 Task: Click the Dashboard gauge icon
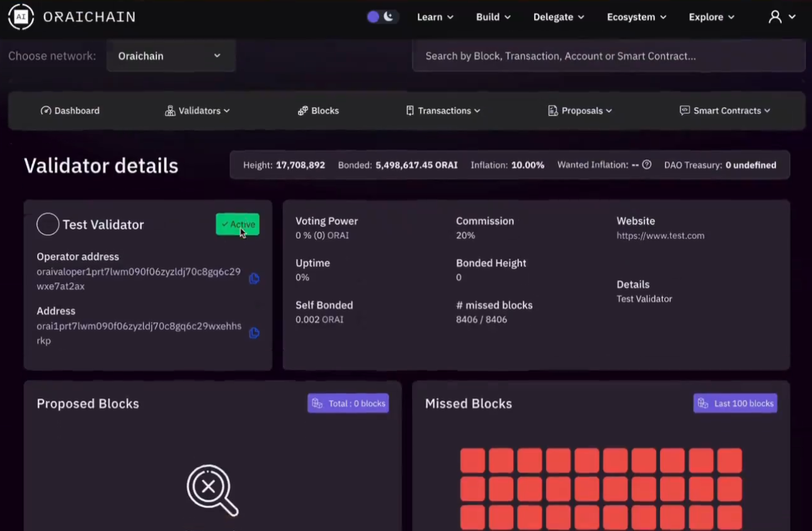coord(46,110)
